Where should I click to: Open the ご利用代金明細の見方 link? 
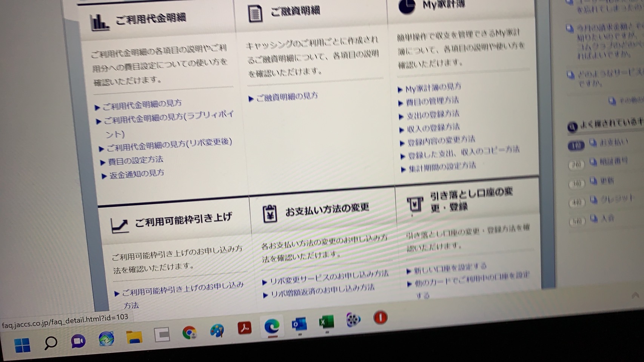click(x=142, y=104)
